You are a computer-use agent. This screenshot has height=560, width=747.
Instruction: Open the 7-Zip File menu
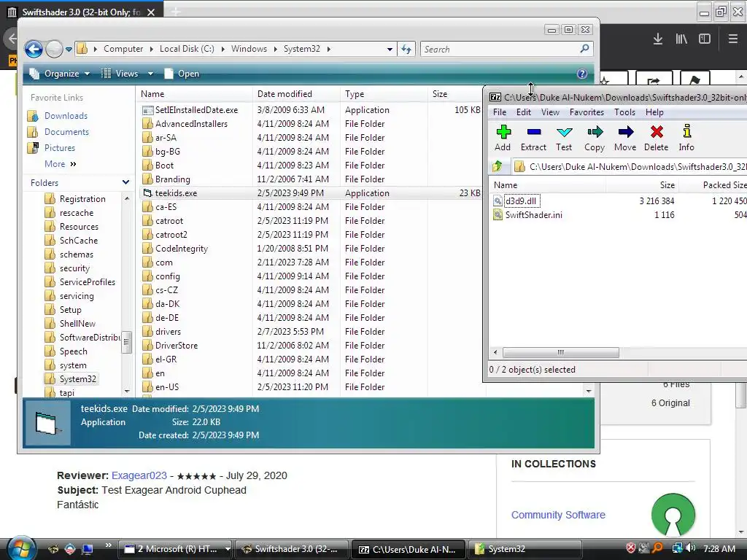coord(499,112)
